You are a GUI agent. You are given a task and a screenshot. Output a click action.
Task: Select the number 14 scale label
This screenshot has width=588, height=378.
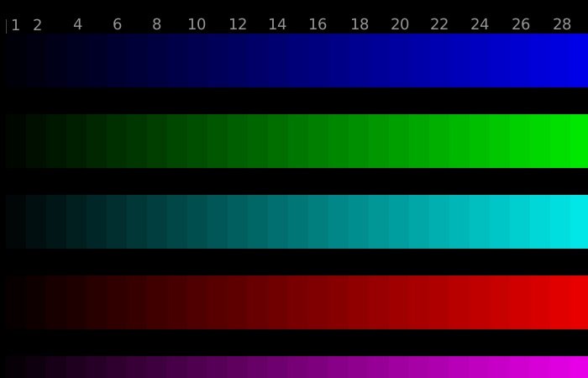[x=277, y=24]
